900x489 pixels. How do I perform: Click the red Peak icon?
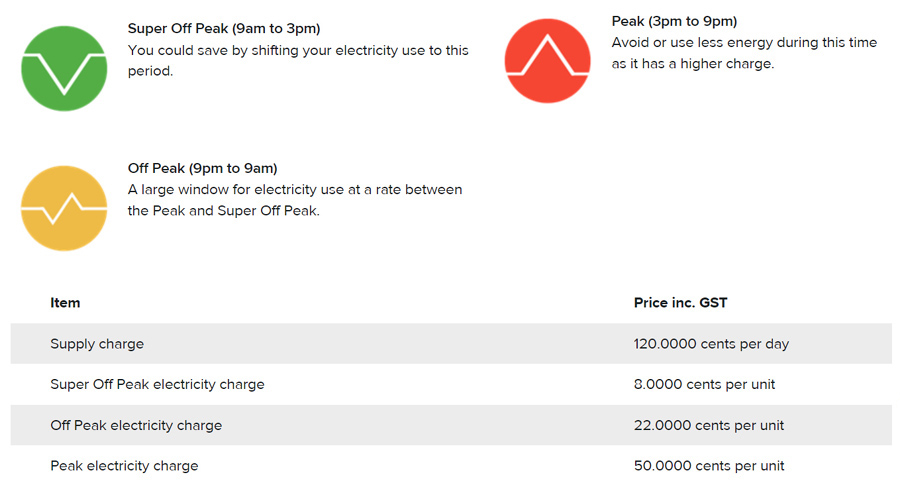(x=548, y=61)
